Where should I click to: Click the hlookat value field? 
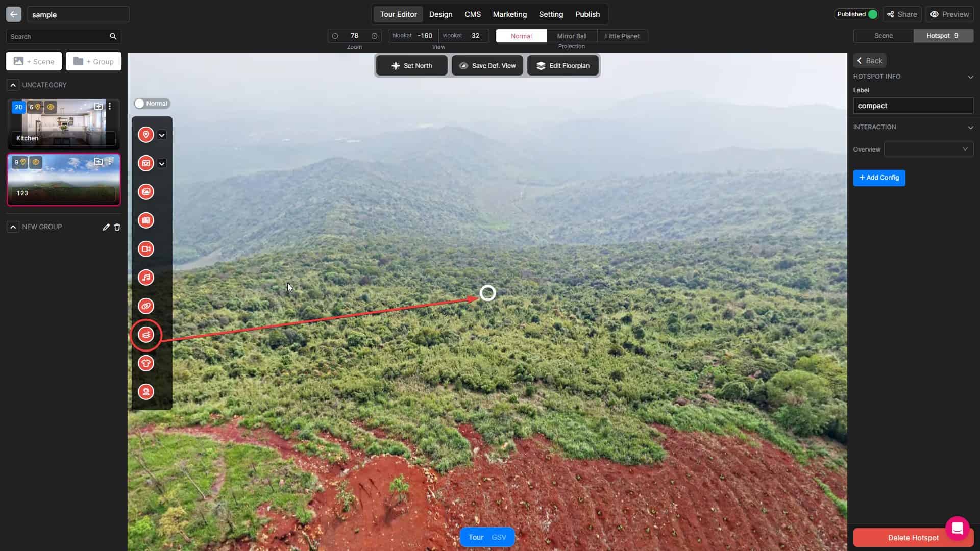click(425, 36)
